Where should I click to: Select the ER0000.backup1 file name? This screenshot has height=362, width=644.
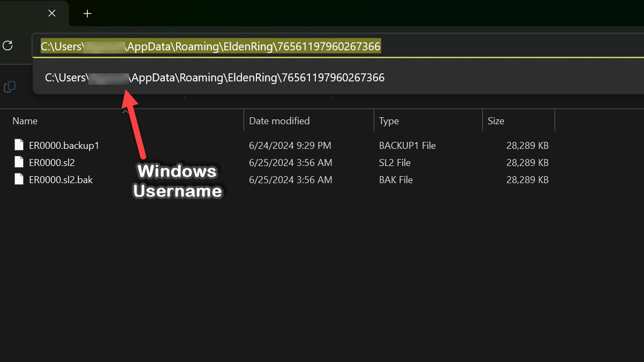(64, 145)
